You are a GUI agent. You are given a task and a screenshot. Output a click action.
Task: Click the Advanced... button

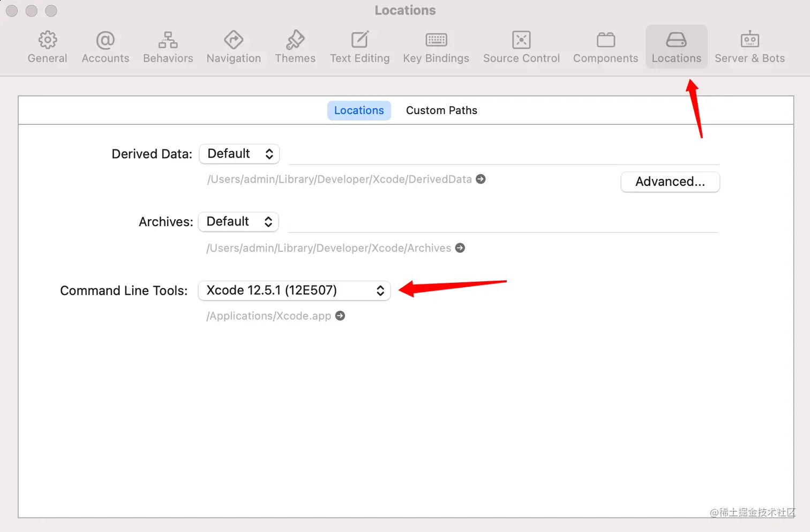[670, 182]
